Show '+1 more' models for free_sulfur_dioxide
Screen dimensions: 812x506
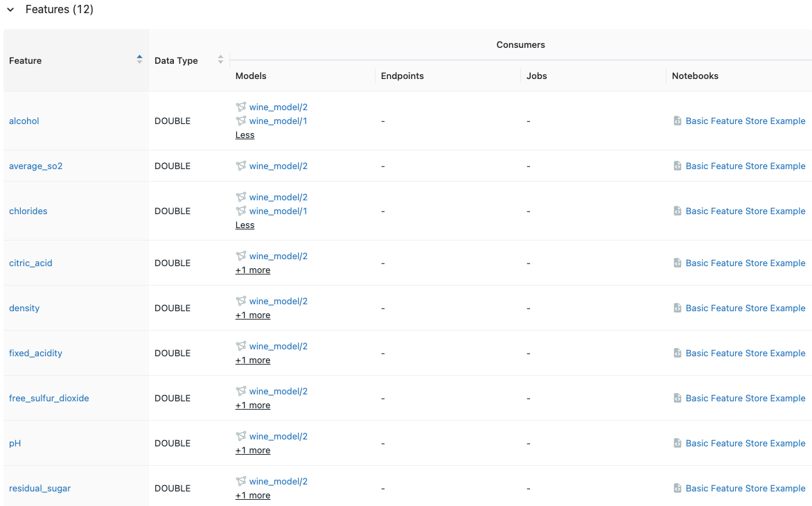click(x=253, y=405)
